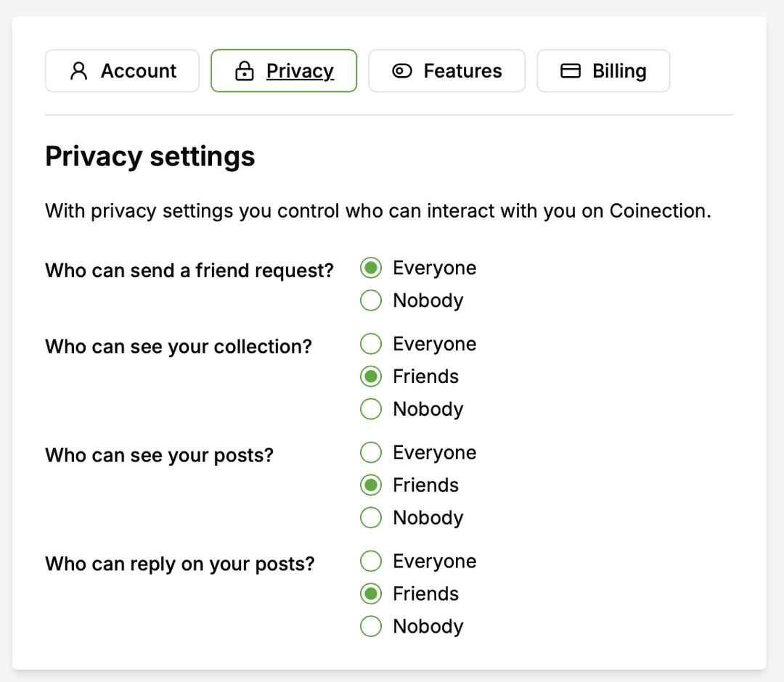Click the Privacy tab button
Image resolution: width=784 pixels, height=682 pixels.
click(283, 70)
